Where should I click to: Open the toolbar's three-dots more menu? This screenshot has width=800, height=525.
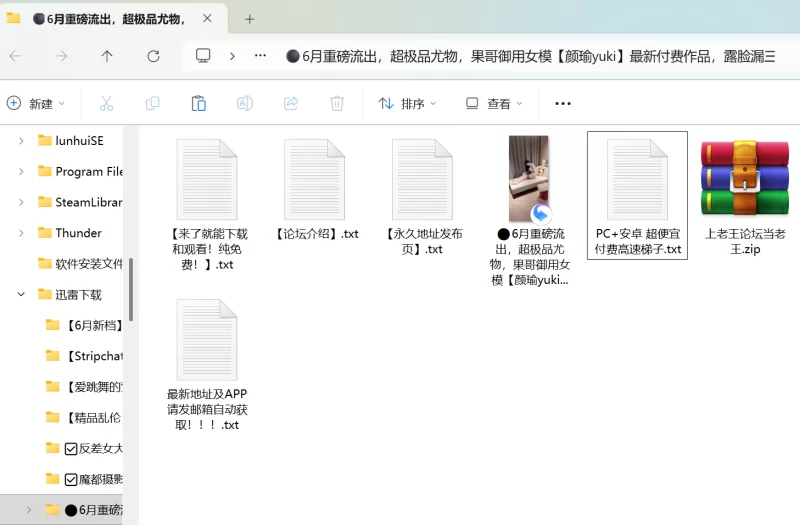562,103
